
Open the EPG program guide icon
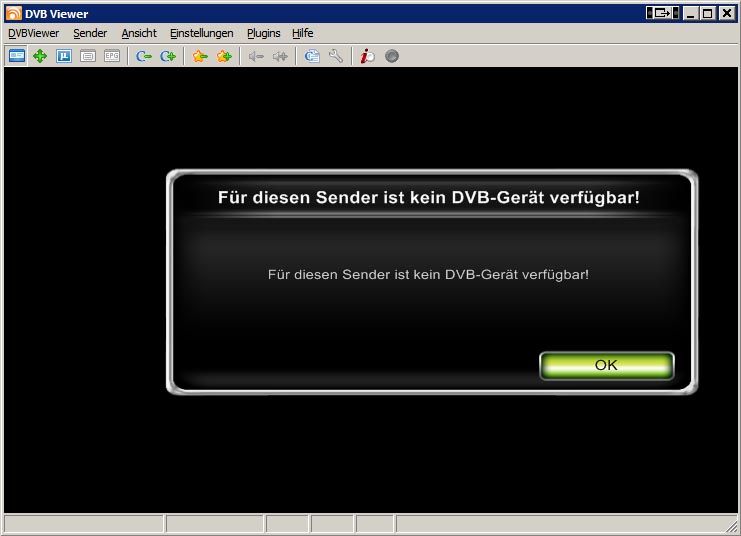tap(112, 56)
